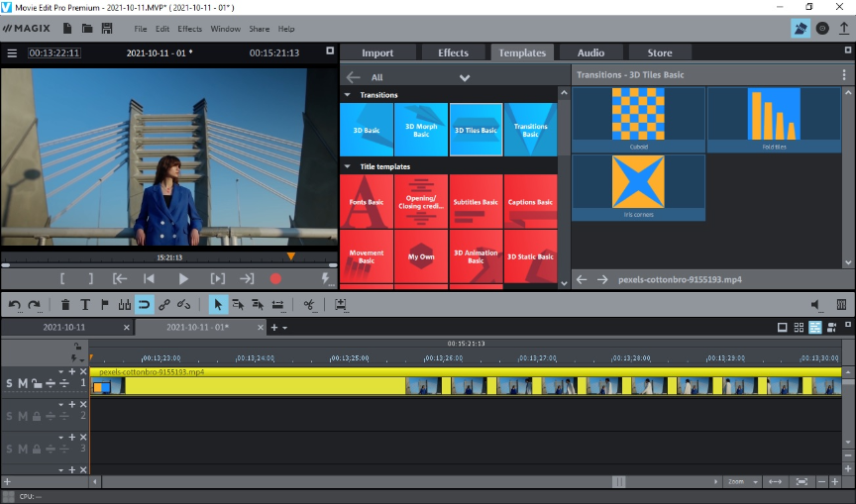Switch to storyboard view icon
The image size is (856, 504).
pos(783,328)
